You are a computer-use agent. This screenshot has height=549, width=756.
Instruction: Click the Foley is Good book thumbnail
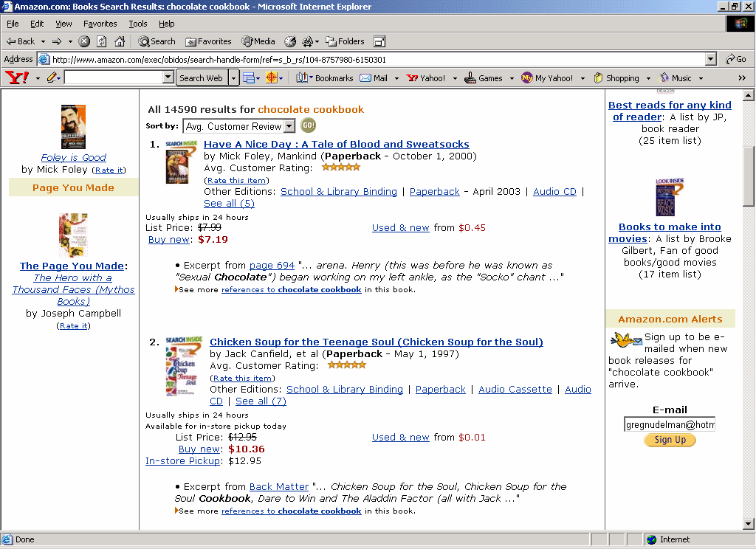tap(73, 127)
